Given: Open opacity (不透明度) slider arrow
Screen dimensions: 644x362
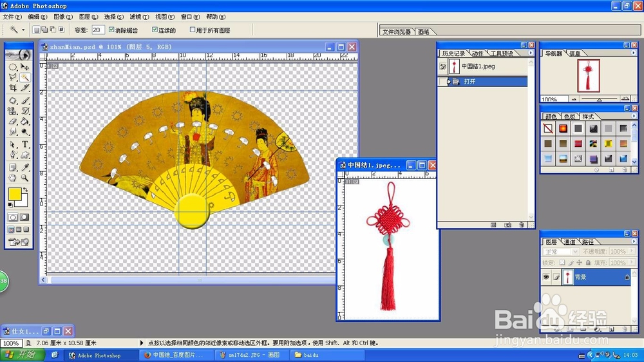Looking at the screenshot, I should 632,251.
